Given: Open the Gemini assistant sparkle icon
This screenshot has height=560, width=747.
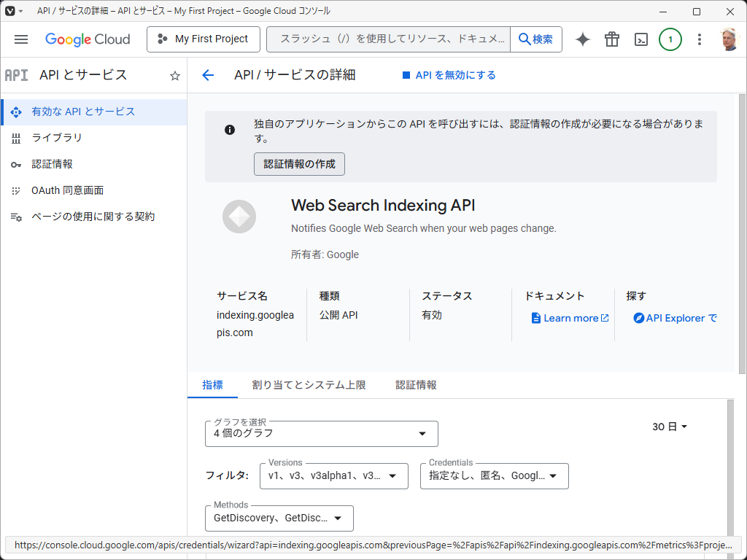Looking at the screenshot, I should (582, 39).
